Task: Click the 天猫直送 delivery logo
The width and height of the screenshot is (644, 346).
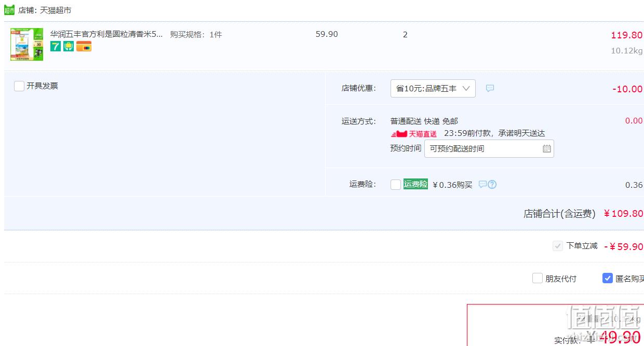Action: 413,134
